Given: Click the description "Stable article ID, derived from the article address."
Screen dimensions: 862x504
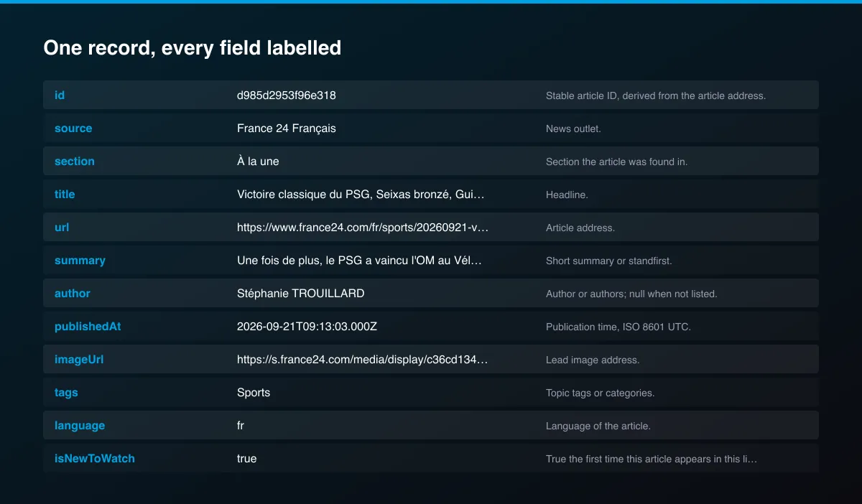Looking at the screenshot, I should (x=656, y=95).
